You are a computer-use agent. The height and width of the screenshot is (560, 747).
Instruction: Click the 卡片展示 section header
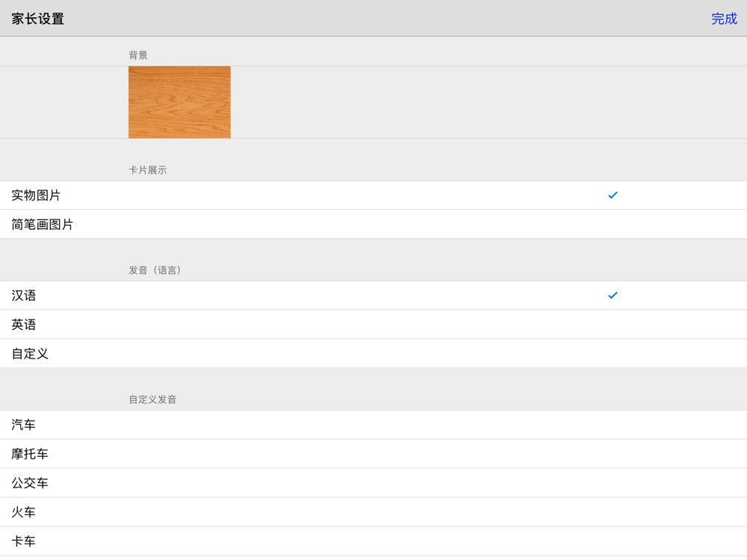[x=148, y=170]
